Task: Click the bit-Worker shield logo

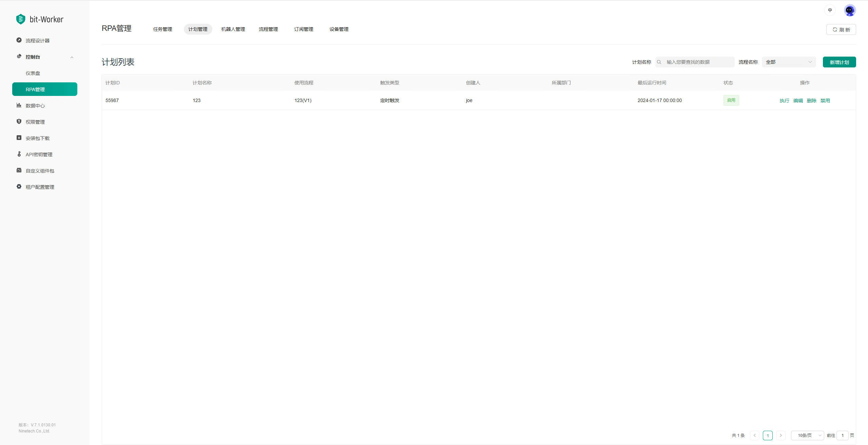Action: [x=21, y=19]
